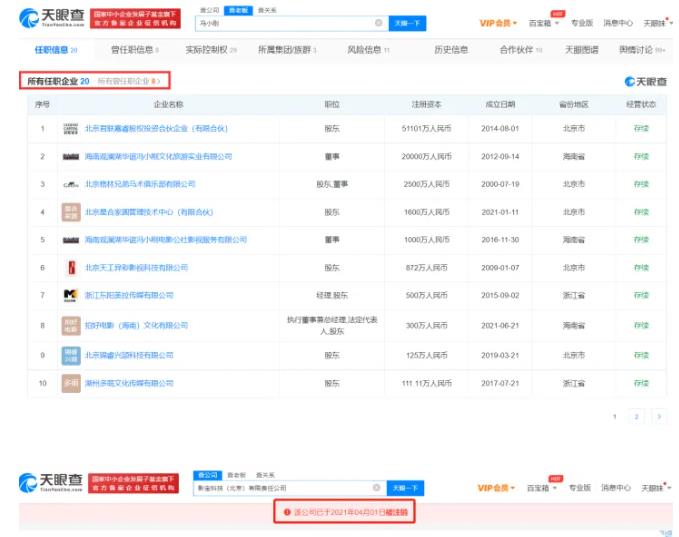Clear the bottom search box with the X icon
679x537 pixels.
click(376, 488)
